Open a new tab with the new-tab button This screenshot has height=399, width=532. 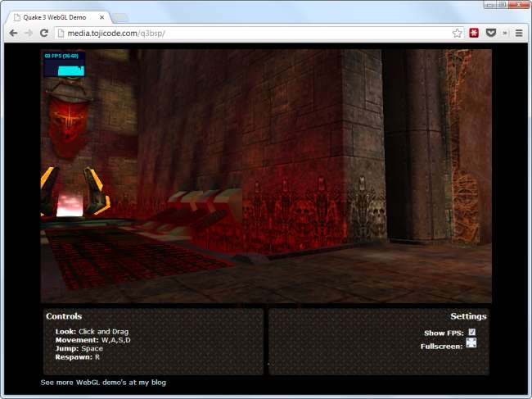coord(120,17)
